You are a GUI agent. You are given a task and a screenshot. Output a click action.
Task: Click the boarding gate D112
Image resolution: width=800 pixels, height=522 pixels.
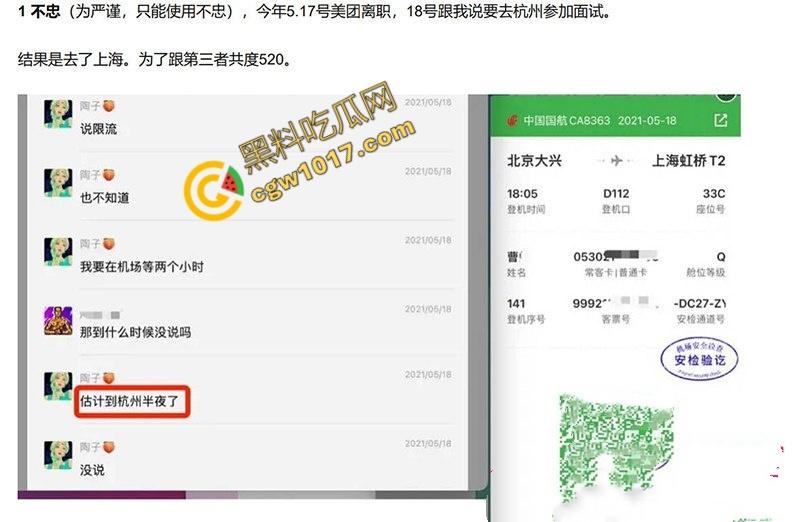tap(616, 193)
